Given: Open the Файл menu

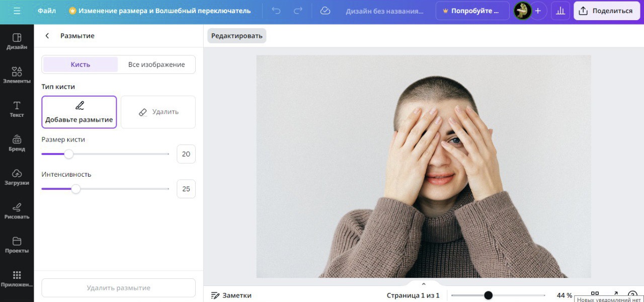Looking at the screenshot, I should [x=47, y=11].
